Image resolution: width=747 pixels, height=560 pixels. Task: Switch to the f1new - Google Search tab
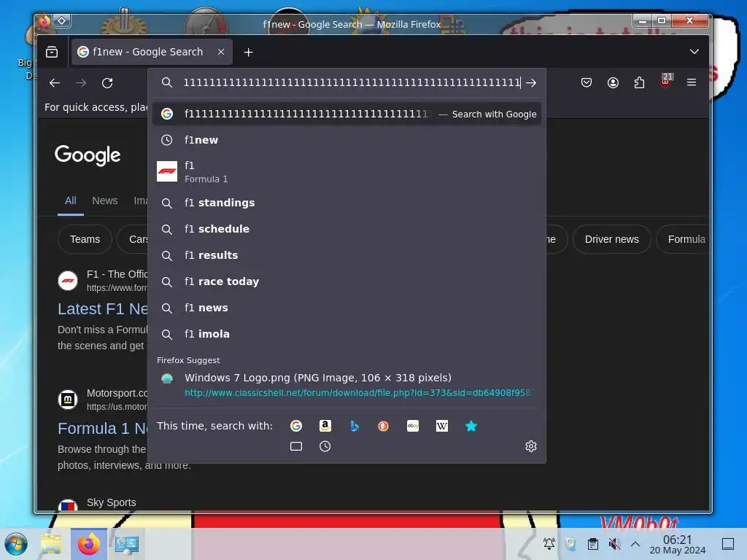coord(152,52)
